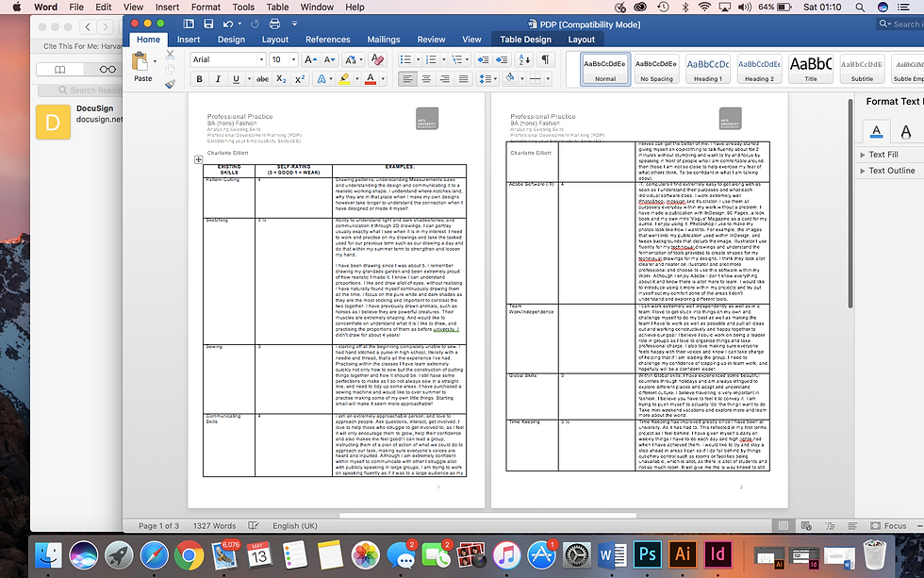
Task: Show paragraph marks with pilcrow icon
Action: pyautogui.click(x=545, y=59)
